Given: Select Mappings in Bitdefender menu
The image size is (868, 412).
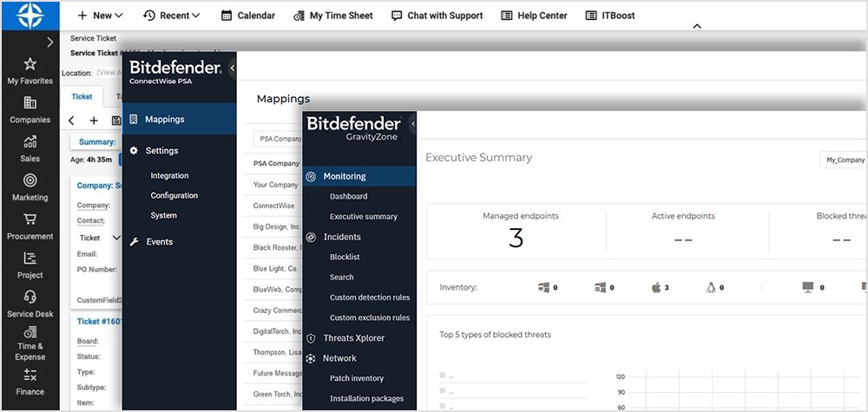Looking at the screenshot, I should tap(164, 120).
